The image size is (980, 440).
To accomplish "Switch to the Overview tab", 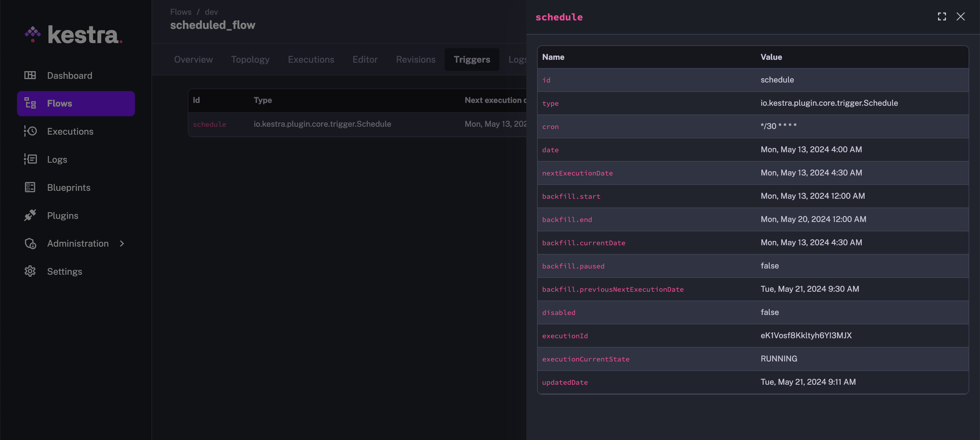I will click(x=193, y=59).
